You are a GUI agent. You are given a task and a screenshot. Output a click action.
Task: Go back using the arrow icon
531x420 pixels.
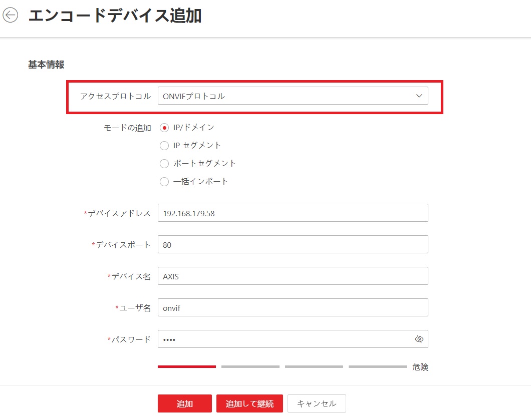click(10, 15)
